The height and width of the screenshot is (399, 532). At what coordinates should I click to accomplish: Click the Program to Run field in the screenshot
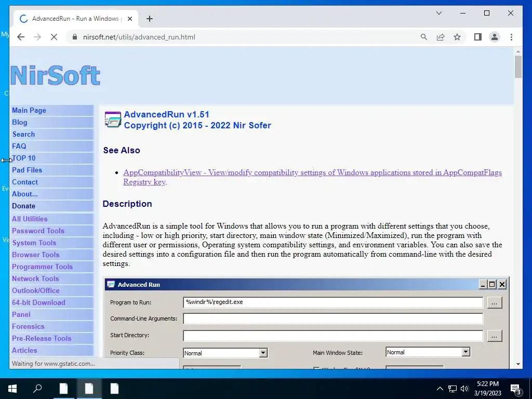[x=333, y=302]
